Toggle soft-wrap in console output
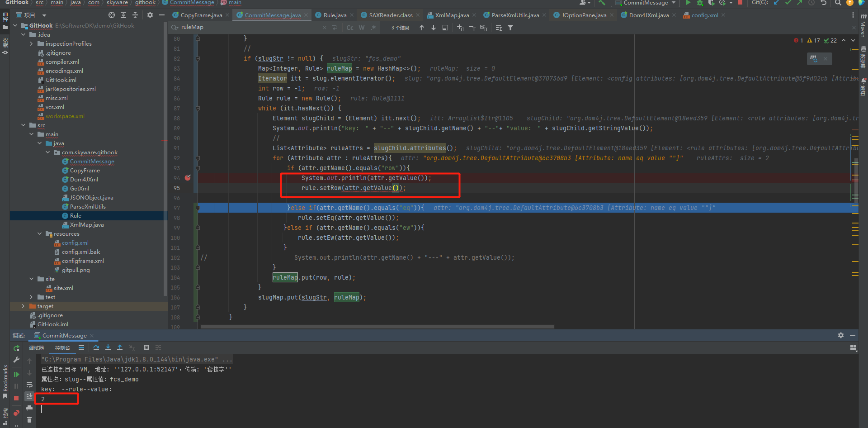 [x=29, y=385]
